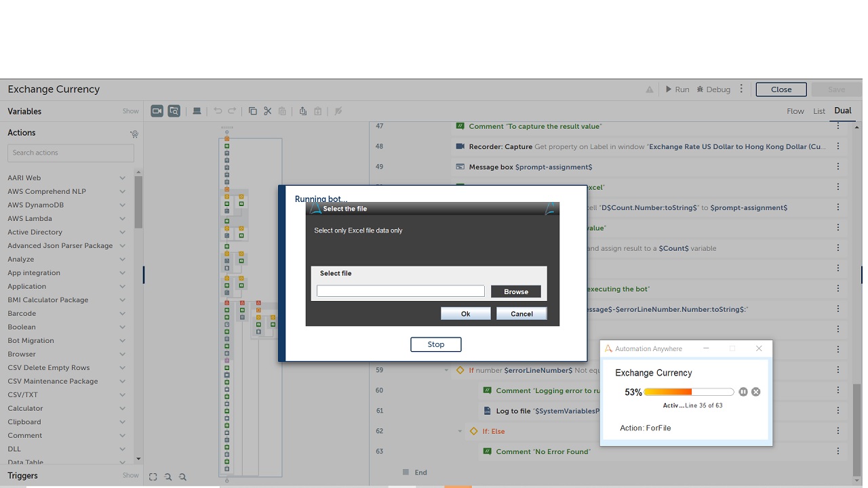
Task: Select the Comment "No Error Found" line
Action: tap(543, 451)
